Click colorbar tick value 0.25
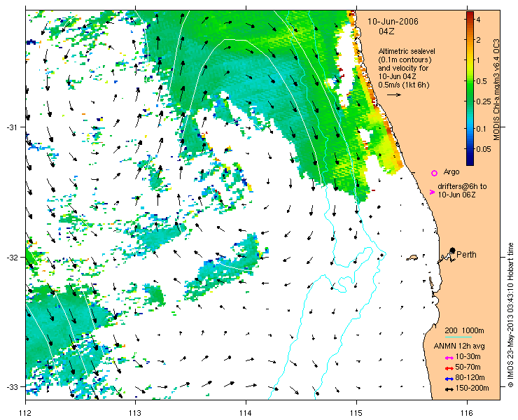Screen dimensions: 518x420 [483, 101]
